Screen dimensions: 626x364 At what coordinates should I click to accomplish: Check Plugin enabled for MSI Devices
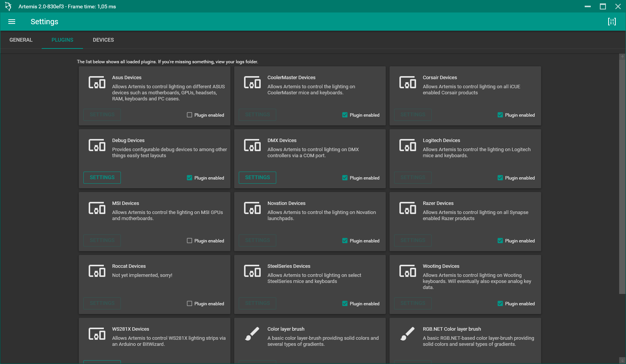click(189, 241)
